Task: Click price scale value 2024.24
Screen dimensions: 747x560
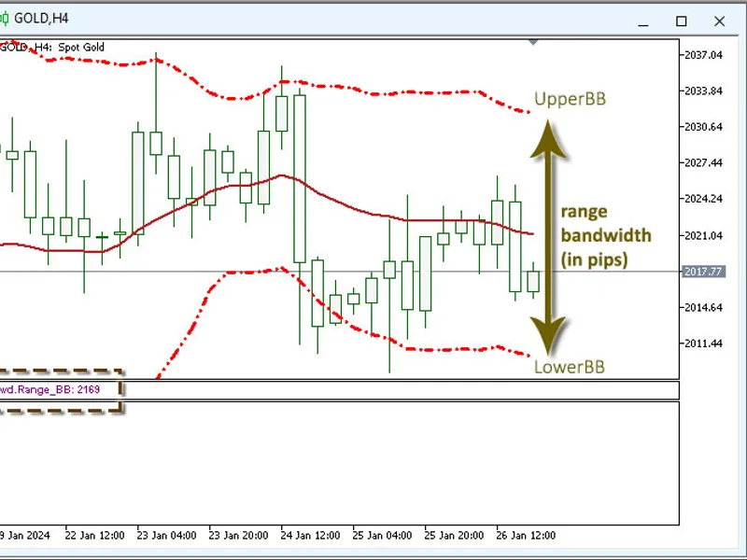Action: [x=703, y=199]
